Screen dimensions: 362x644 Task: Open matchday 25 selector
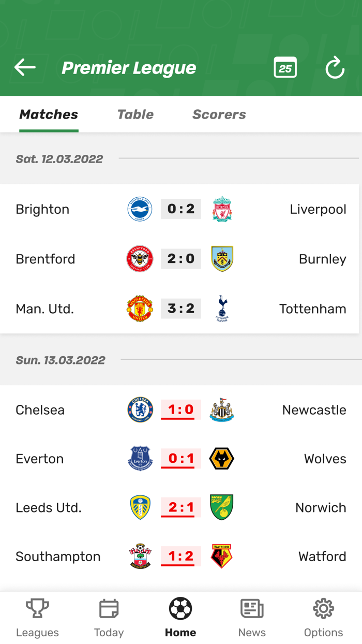click(x=285, y=67)
